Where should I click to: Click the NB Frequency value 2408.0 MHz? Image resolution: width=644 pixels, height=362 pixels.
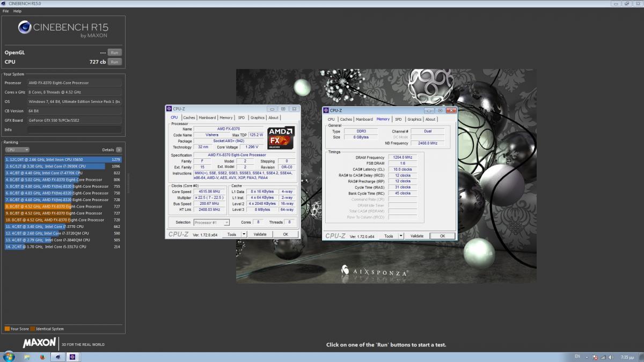427,143
